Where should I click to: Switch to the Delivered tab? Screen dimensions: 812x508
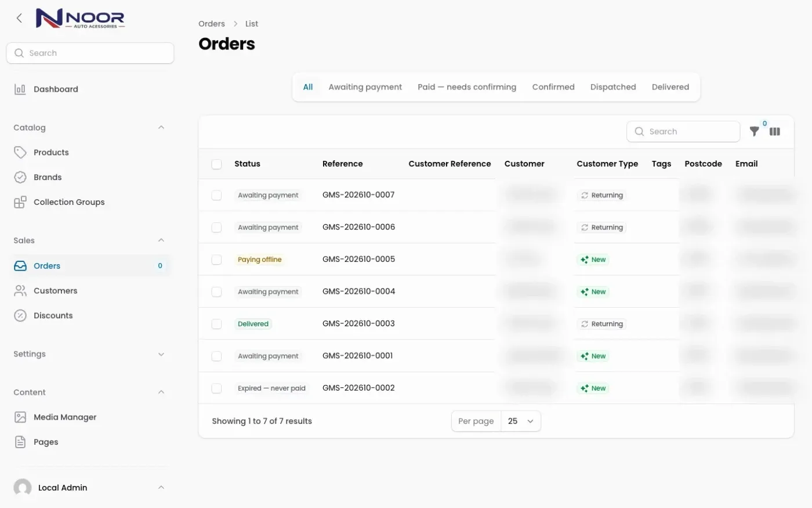[670, 87]
